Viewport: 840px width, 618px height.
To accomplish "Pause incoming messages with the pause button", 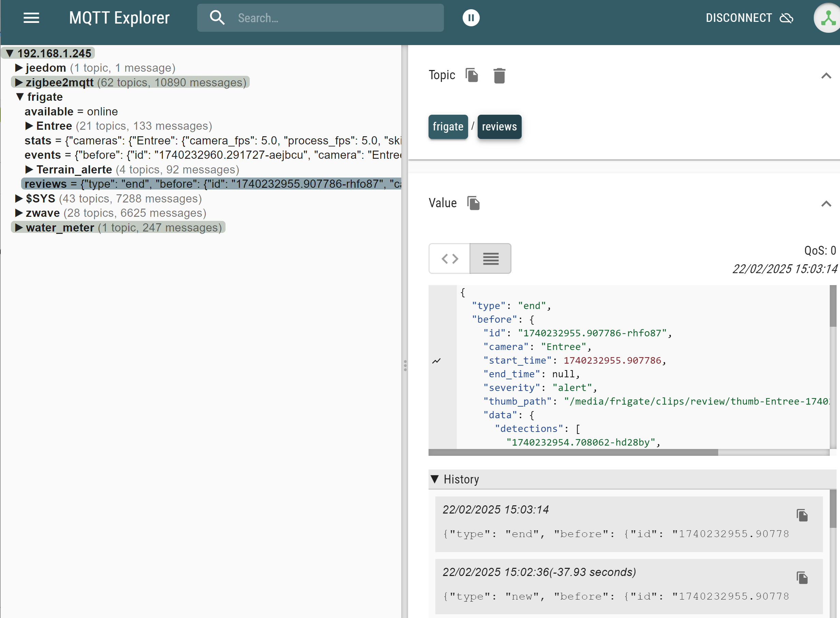I will pyautogui.click(x=471, y=17).
